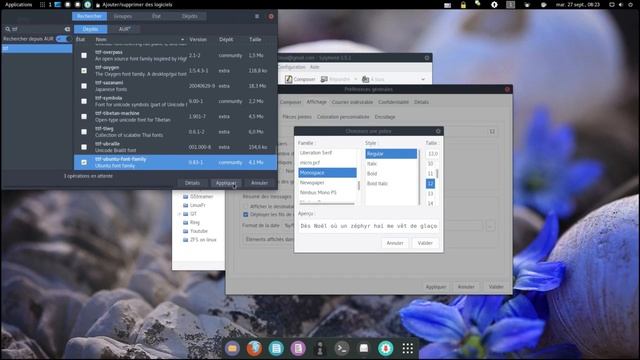The height and width of the screenshot is (360, 640).
Task: Expand the Qt folder tree node
Action: click(179, 214)
